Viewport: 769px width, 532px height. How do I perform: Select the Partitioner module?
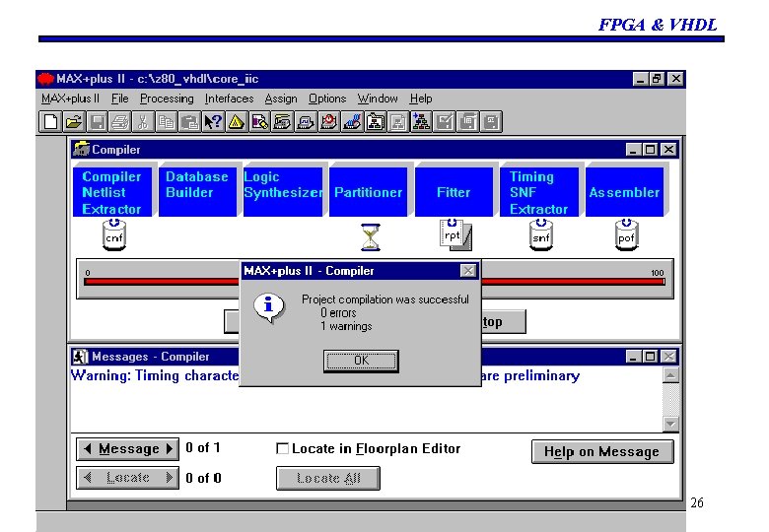point(368,192)
